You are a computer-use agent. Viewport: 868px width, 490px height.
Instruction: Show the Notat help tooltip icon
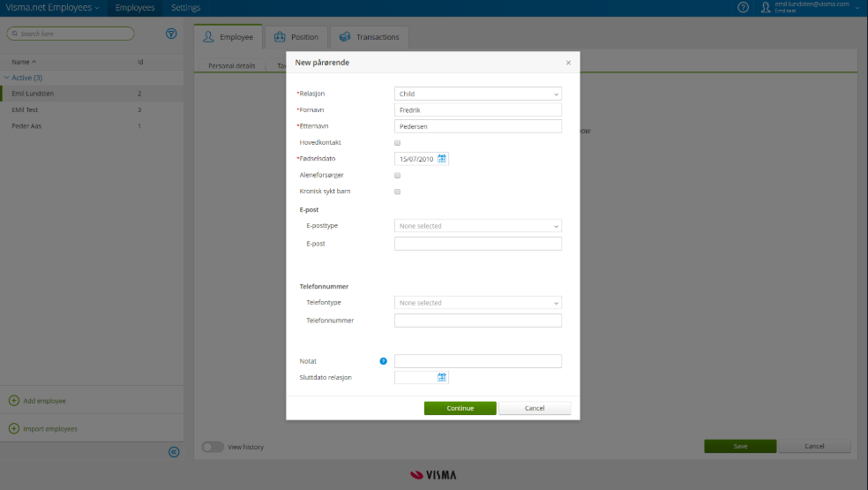(383, 361)
